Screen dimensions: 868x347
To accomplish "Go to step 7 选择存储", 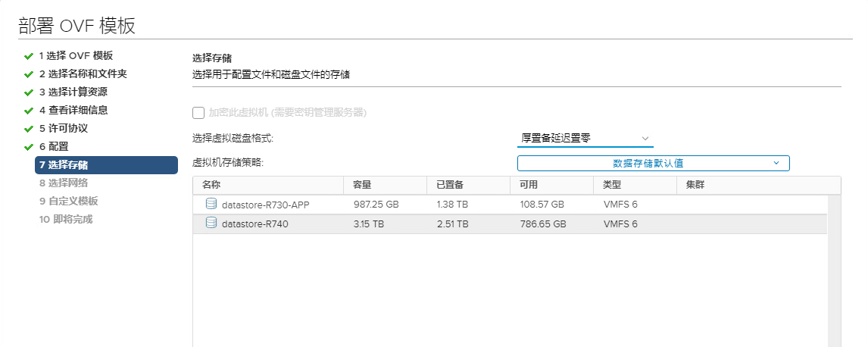I will [106, 165].
